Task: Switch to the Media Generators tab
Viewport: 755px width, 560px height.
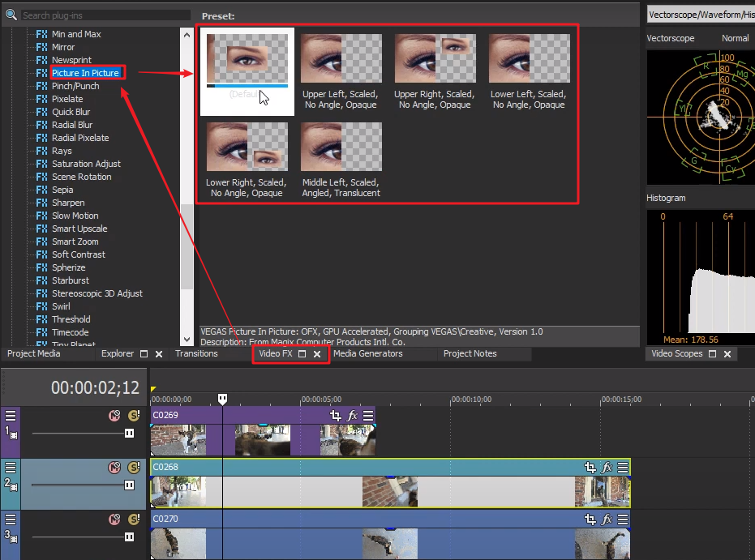Action: pyautogui.click(x=368, y=353)
